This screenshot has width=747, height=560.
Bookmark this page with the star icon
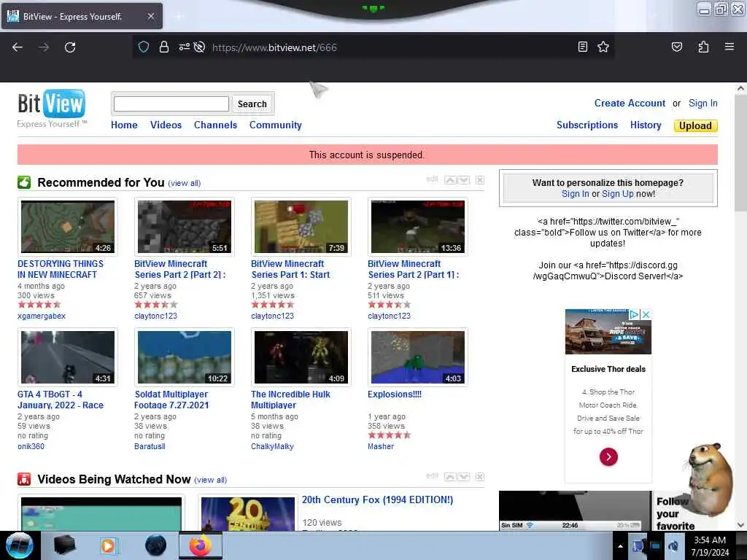click(603, 47)
